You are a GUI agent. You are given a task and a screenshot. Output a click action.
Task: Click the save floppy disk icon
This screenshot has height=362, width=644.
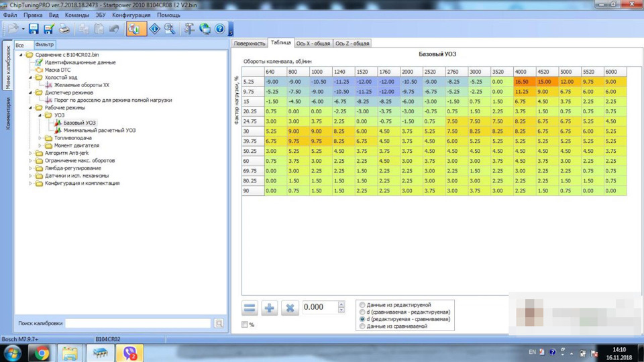(34, 29)
